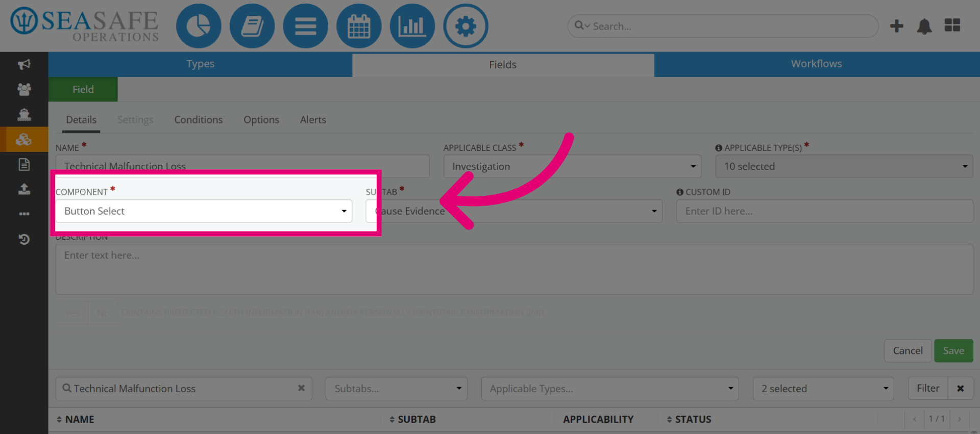Open the Component Button Select dropdown
Viewport: 980px width, 434px height.
point(204,211)
